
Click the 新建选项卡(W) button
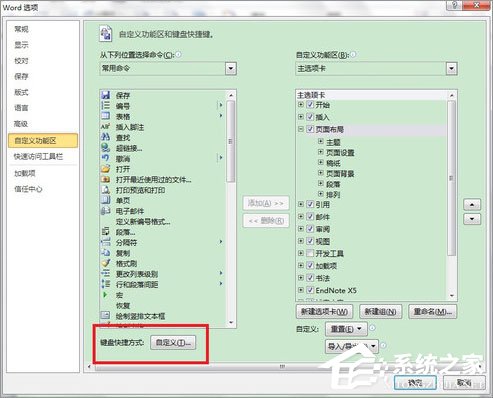324,312
